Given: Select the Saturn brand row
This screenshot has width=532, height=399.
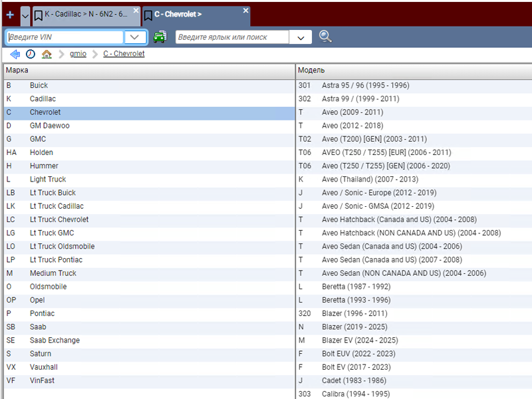Looking at the screenshot, I should coord(149,354).
